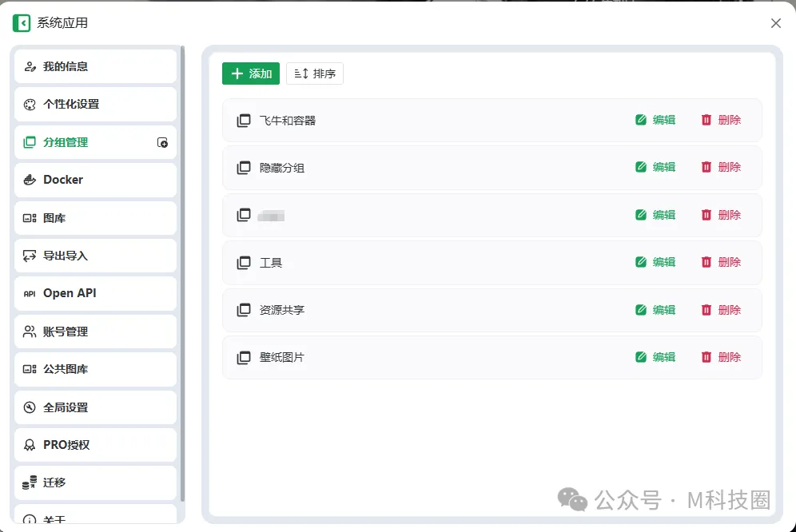
Task: Click the 我的信息 user icon
Action: [x=30, y=66]
